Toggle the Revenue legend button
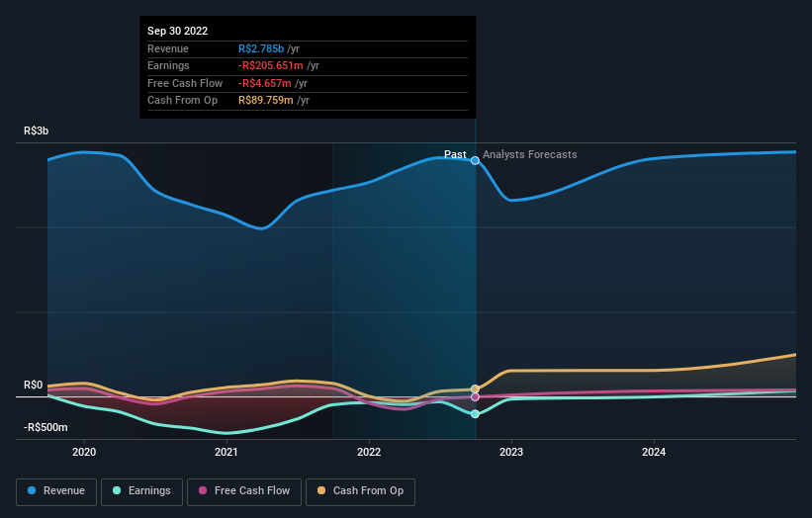This screenshot has width=812, height=518. click(56, 491)
